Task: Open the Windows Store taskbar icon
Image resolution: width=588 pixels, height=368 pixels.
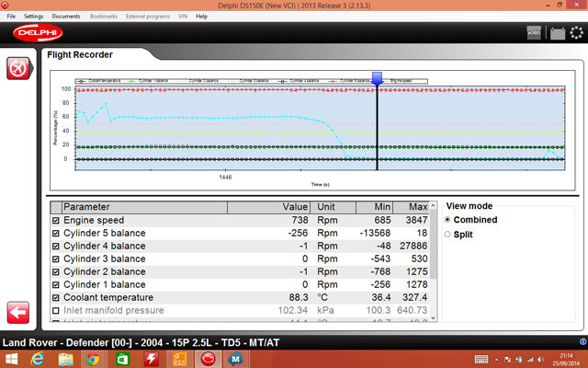Action: 122,360
